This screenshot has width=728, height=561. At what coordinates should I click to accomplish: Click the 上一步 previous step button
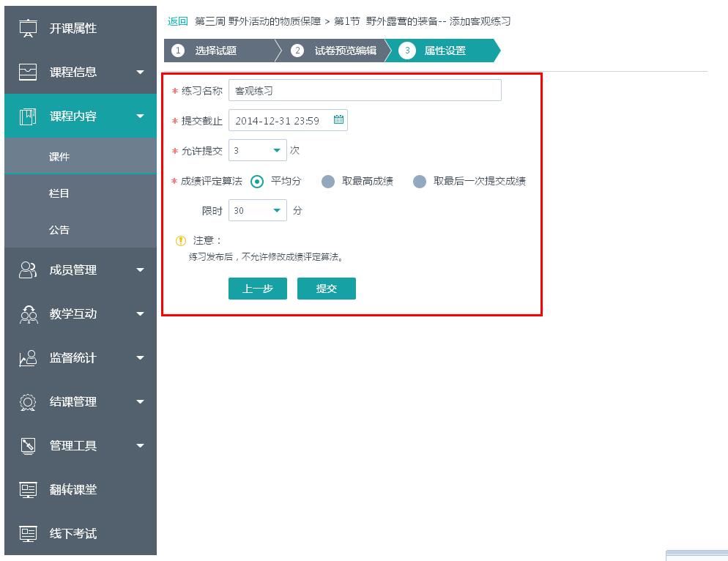[x=257, y=289]
